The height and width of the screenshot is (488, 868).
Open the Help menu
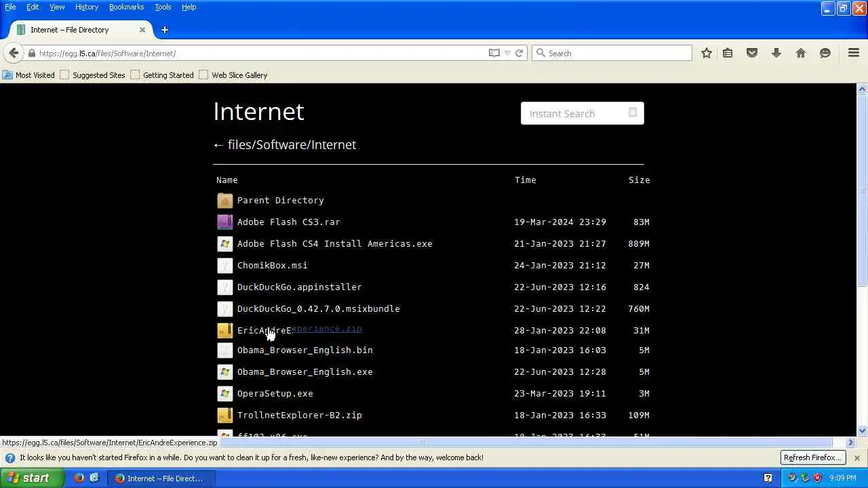(x=189, y=7)
